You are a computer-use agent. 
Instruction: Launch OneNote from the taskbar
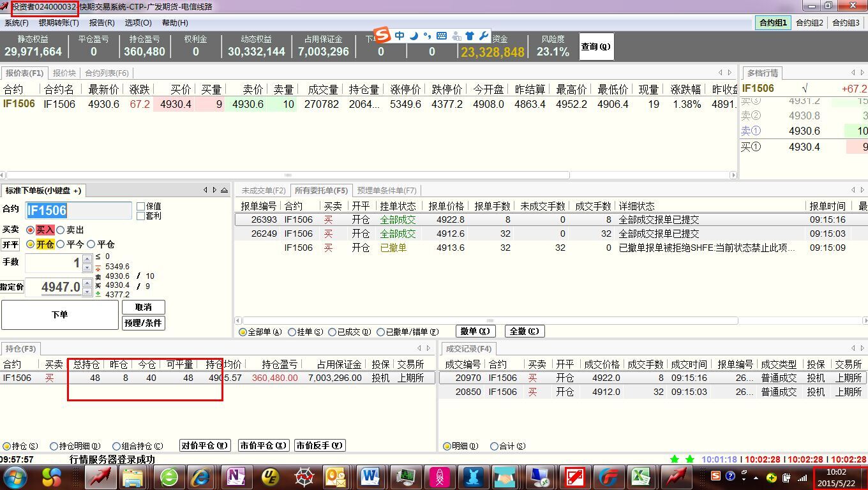tap(236, 477)
